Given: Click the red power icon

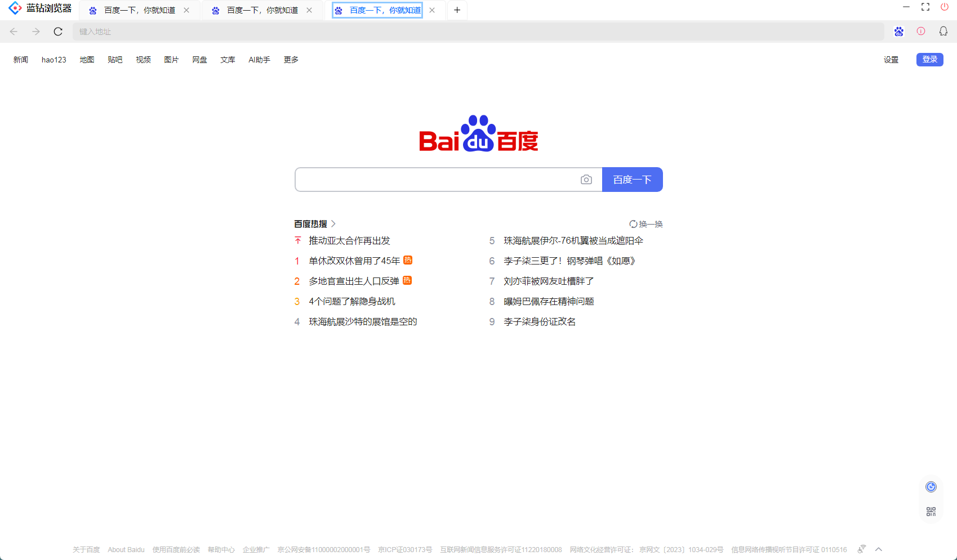Looking at the screenshot, I should click(x=945, y=7).
